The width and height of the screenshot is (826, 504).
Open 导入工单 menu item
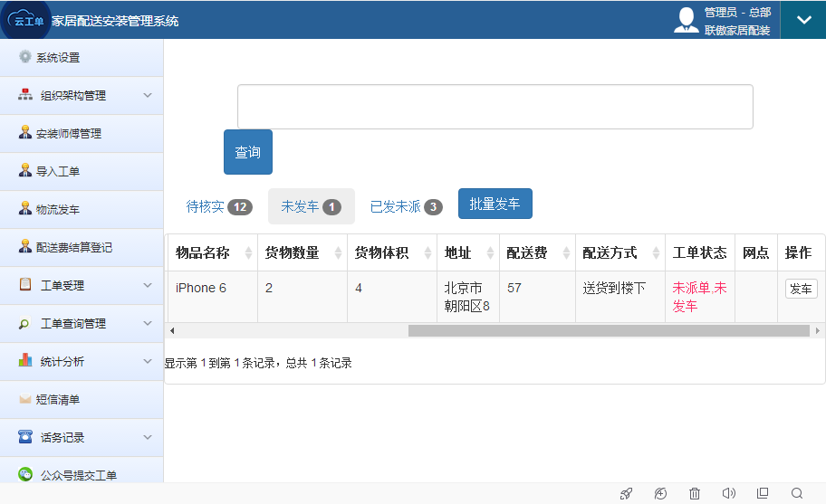(82, 172)
